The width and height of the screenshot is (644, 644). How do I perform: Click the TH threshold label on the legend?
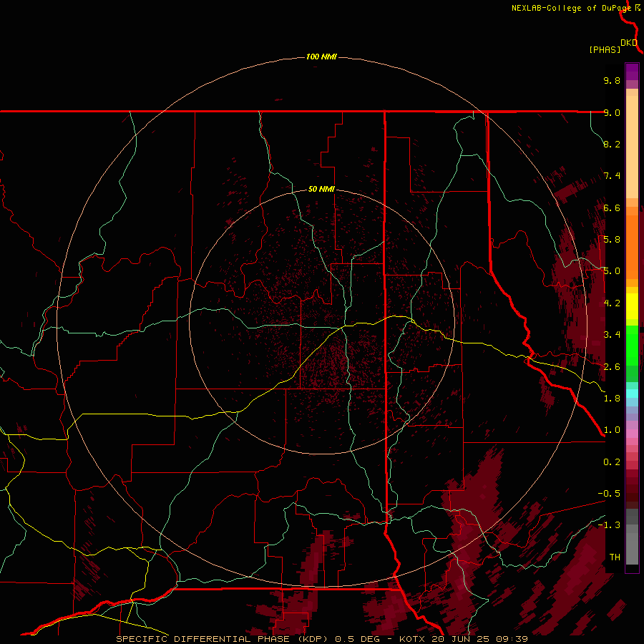615,557
